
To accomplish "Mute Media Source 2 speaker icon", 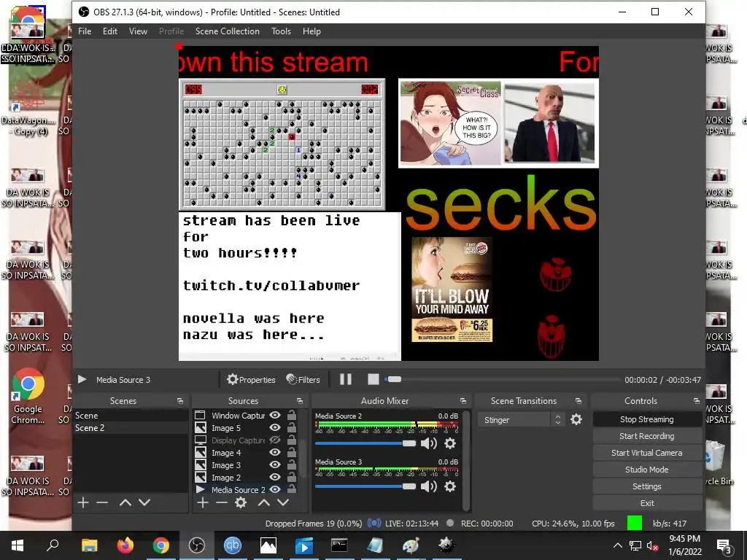I will click(x=429, y=443).
